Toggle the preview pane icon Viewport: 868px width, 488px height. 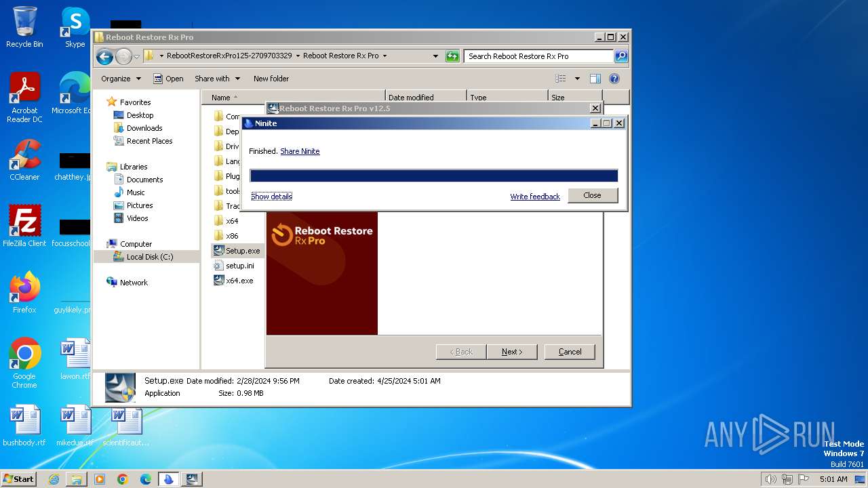click(x=595, y=79)
